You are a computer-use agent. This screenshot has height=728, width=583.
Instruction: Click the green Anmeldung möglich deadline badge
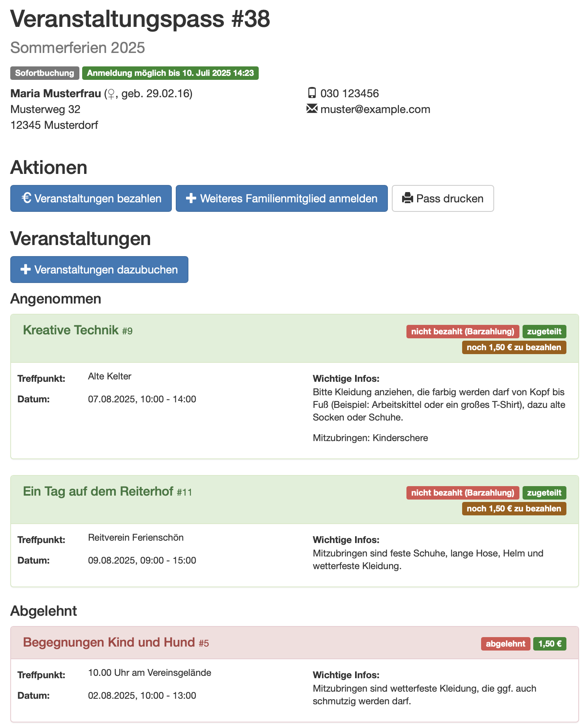tap(170, 73)
